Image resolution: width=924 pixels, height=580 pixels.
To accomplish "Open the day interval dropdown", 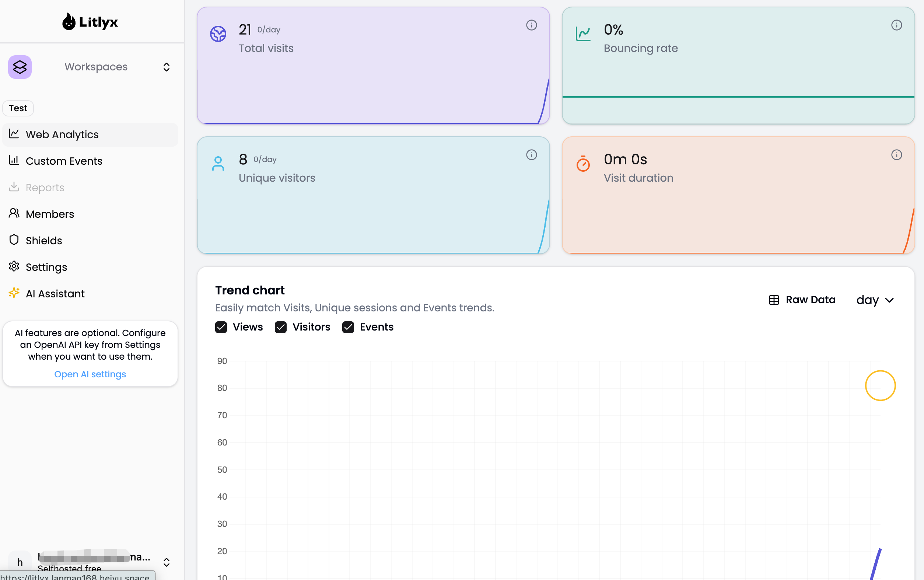I will [875, 300].
